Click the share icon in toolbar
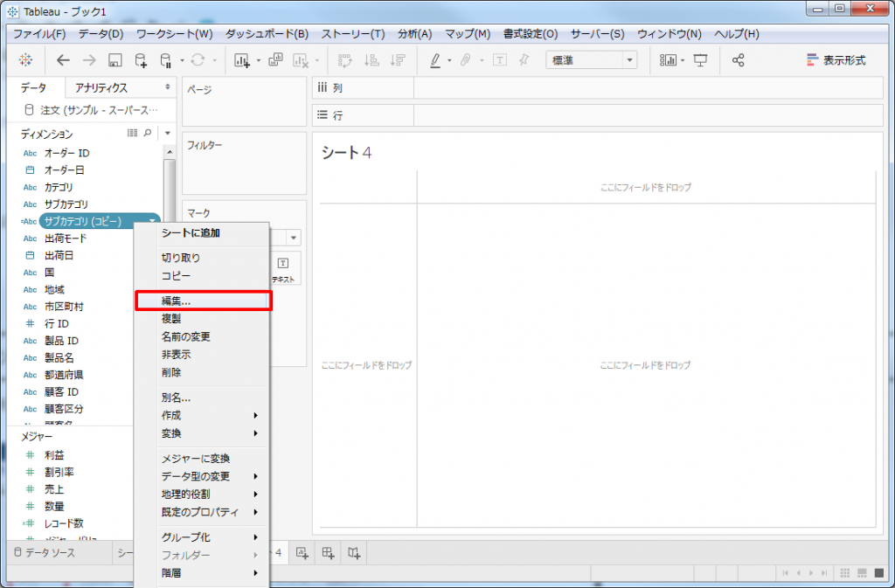The width and height of the screenshot is (895, 588). pyautogui.click(x=739, y=60)
